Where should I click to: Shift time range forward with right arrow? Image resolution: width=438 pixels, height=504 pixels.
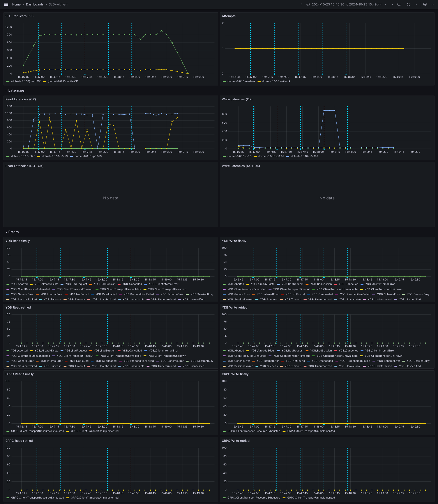(x=392, y=4)
